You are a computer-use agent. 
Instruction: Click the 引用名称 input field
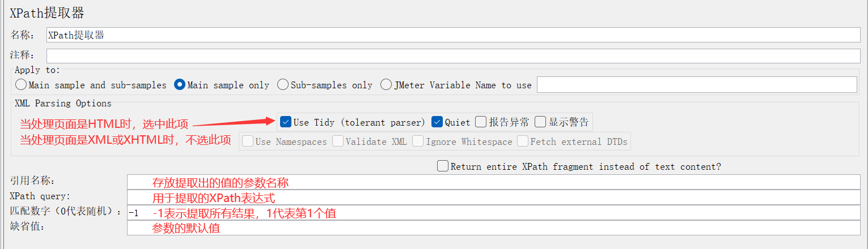pos(493,182)
